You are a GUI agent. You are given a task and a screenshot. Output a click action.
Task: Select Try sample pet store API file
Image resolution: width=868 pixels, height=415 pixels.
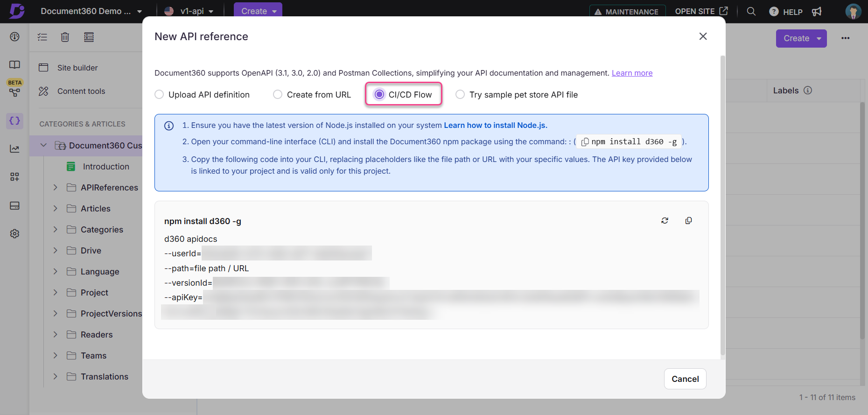coord(460,95)
